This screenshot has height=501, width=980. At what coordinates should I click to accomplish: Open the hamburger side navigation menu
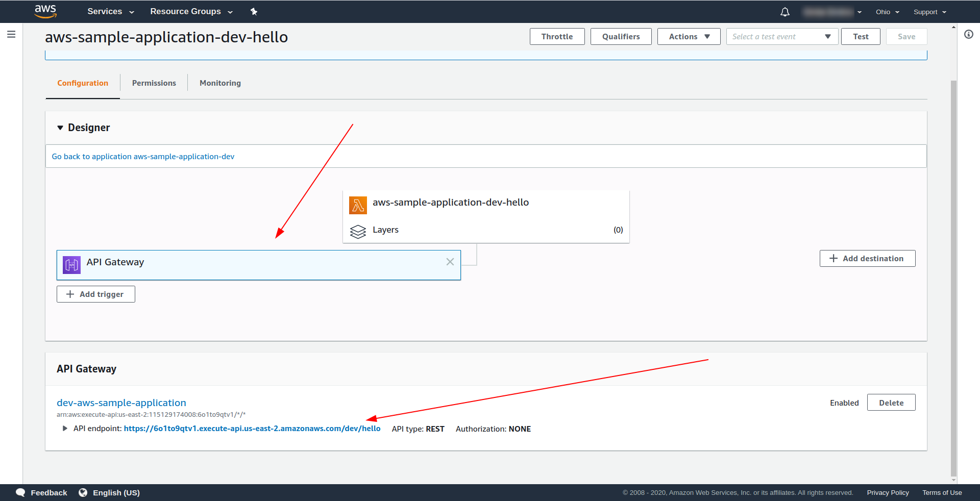(x=11, y=34)
